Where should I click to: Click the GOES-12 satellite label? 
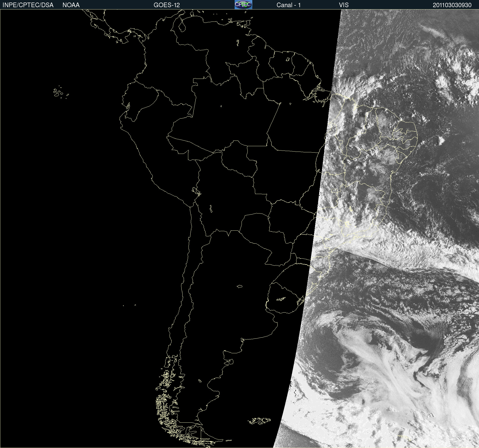(167, 5)
